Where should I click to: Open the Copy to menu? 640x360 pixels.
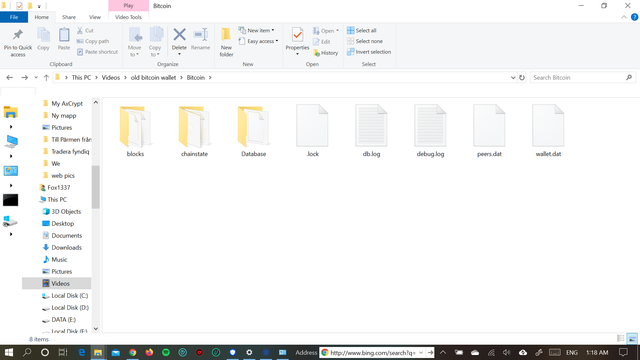(x=155, y=42)
